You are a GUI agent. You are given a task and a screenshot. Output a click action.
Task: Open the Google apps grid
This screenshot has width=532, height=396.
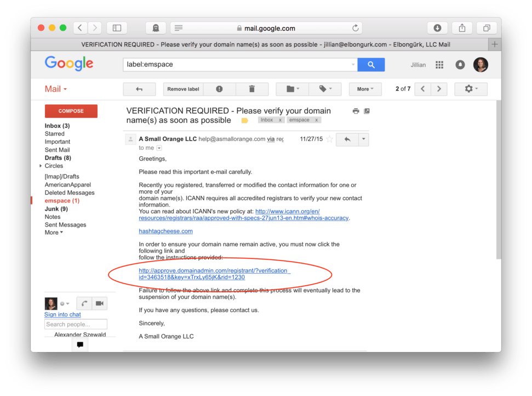439,65
